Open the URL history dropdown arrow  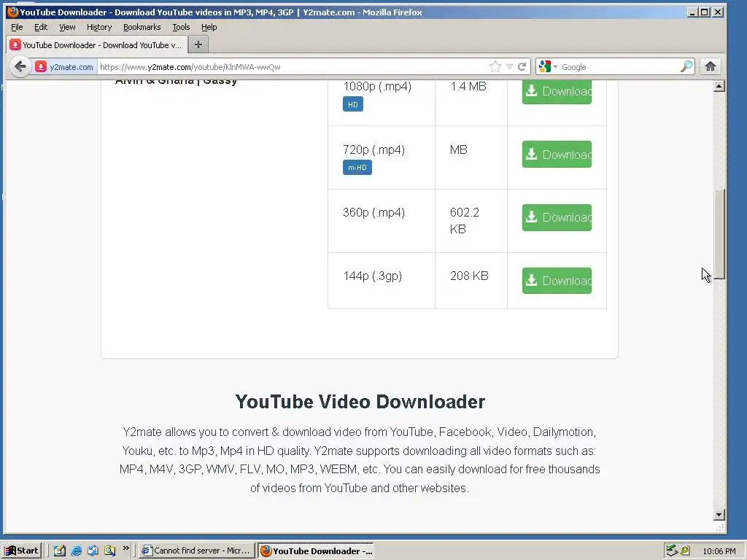509,66
